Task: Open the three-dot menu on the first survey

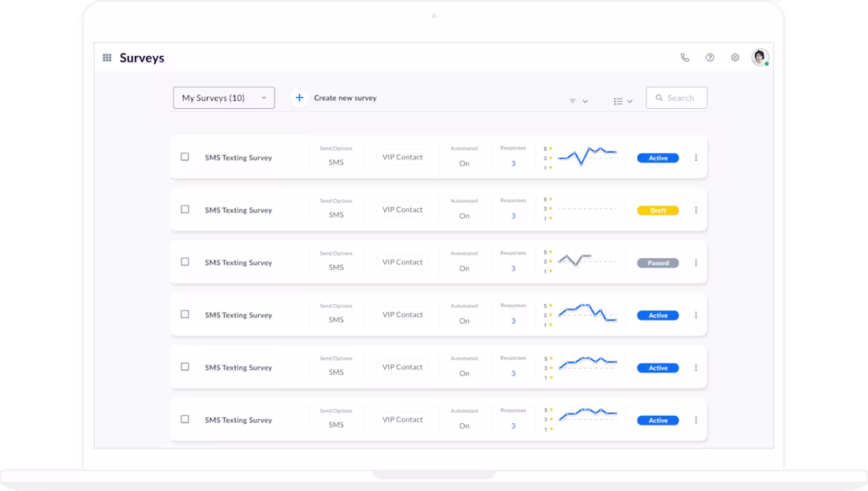Action: pyautogui.click(x=695, y=157)
